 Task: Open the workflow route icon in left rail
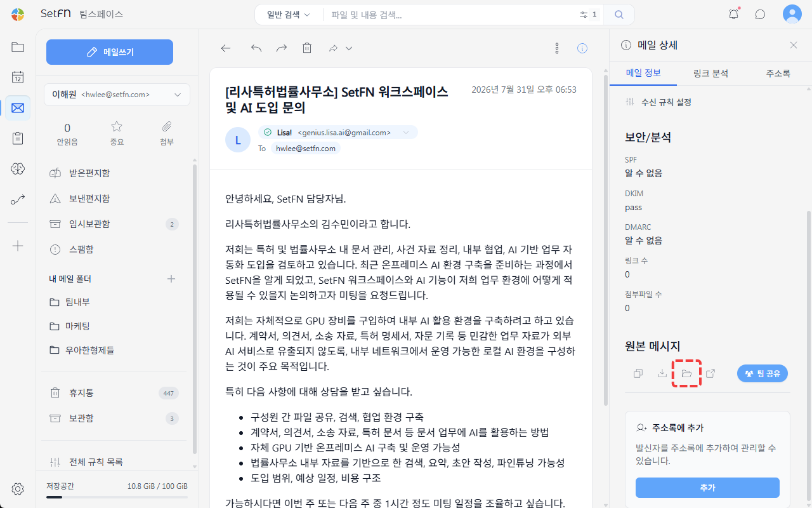coord(18,199)
